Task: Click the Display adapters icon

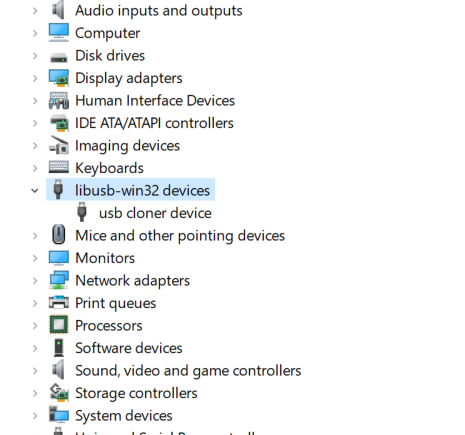Action: click(x=59, y=78)
